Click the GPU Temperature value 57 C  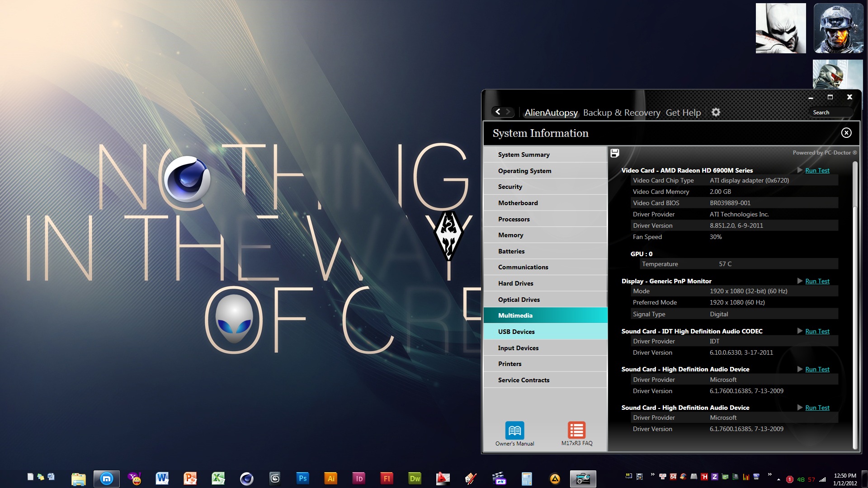pos(725,264)
